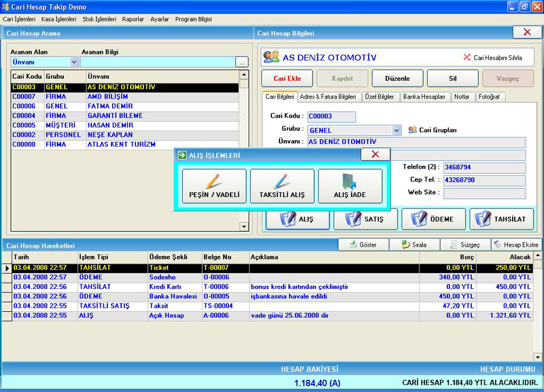Open the Cari İşlemleri menu
544x392 pixels.
click(x=19, y=19)
